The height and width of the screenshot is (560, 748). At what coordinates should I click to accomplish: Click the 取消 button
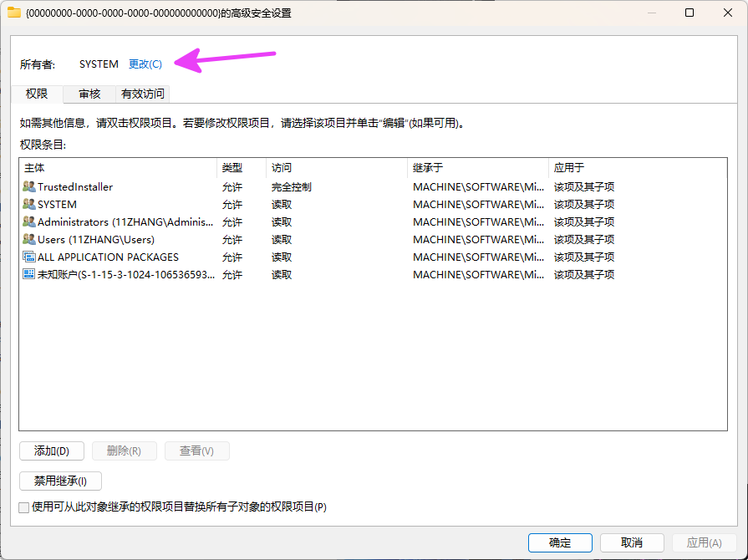tap(632, 542)
